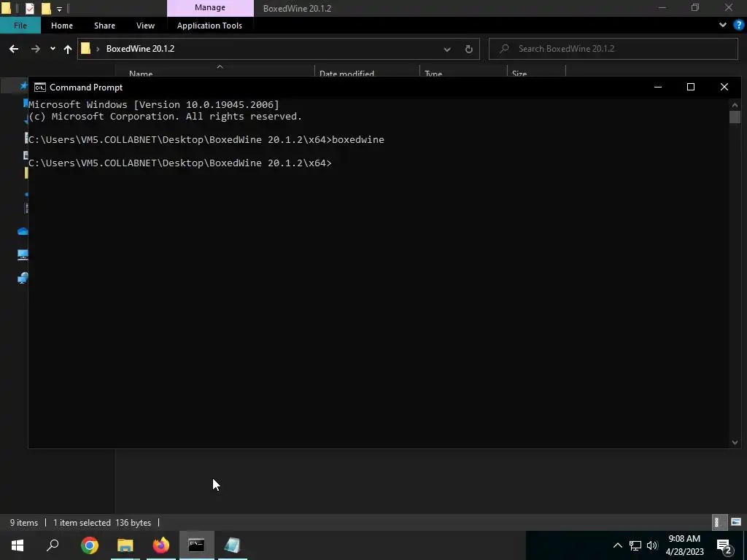Minimize the Command Prompt window
Screen dimensions: 747x560
coord(658,87)
